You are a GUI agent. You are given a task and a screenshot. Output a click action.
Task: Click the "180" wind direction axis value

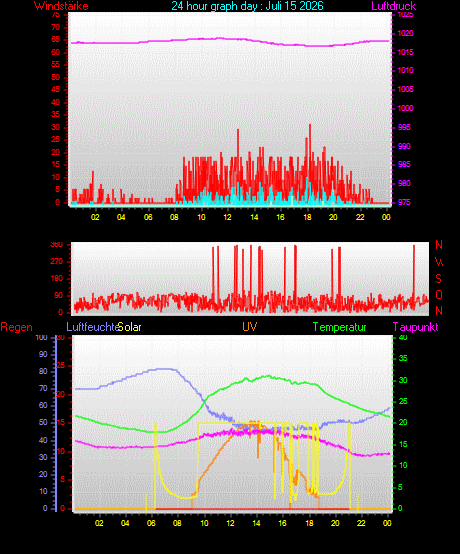pos(57,278)
